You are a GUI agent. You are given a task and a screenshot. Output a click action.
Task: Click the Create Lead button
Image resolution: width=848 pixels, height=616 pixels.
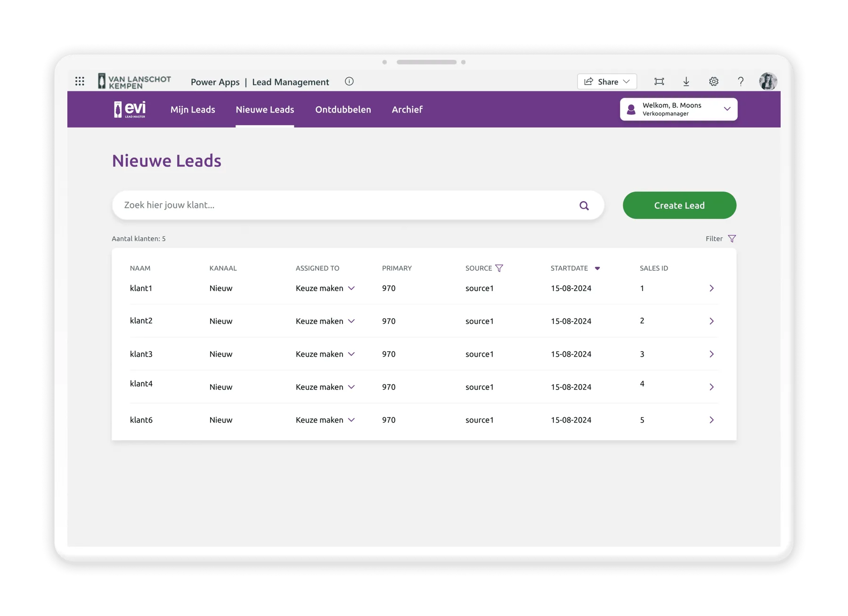click(x=679, y=205)
